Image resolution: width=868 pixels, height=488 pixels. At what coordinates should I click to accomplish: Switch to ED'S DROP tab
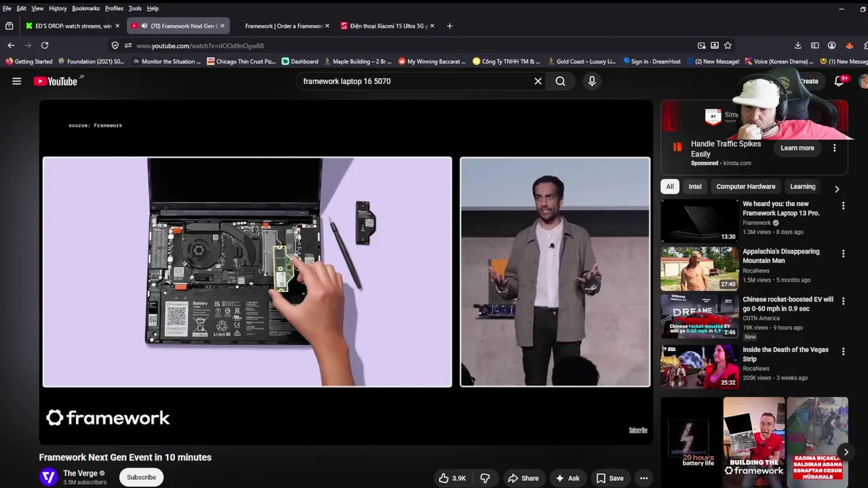pos(73,26)
